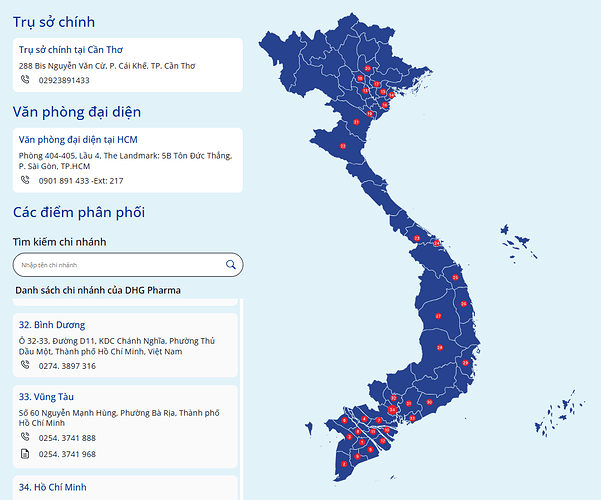Screen dimensions: 601x500
Task: Select map marker 10 in the Mekong Delta
Action: tap(387, 430)
